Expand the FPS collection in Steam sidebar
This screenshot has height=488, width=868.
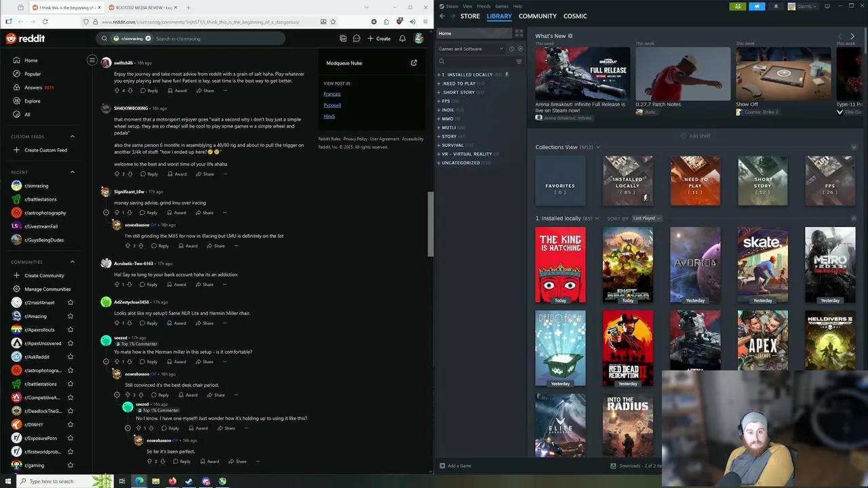pyautogui.click(x=439, y=101)
